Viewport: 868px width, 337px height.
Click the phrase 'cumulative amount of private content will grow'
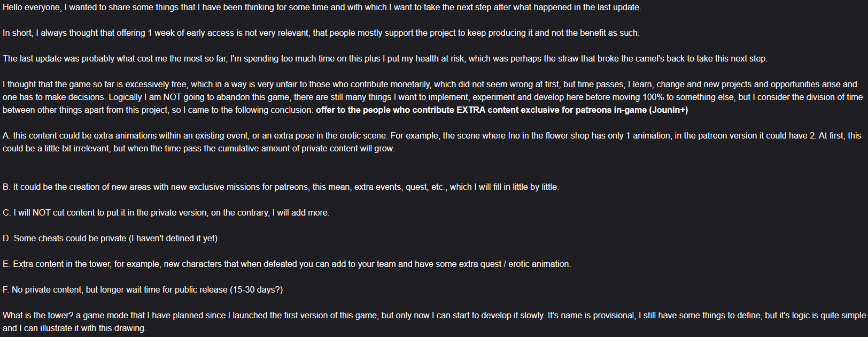305,149
